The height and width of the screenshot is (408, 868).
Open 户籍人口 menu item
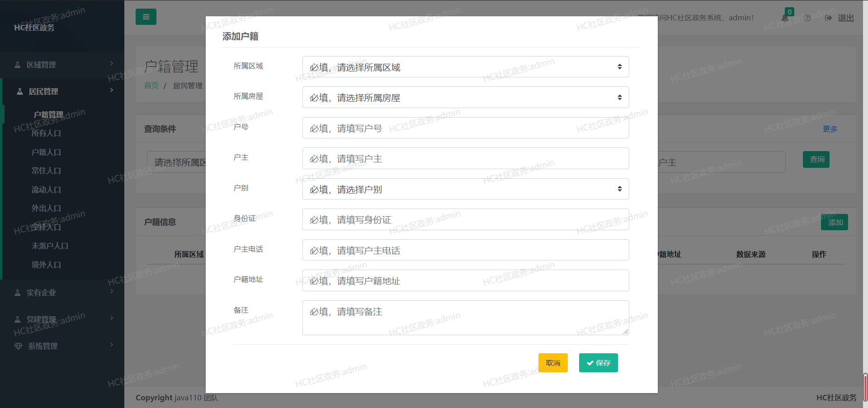(x=46, y=152)
